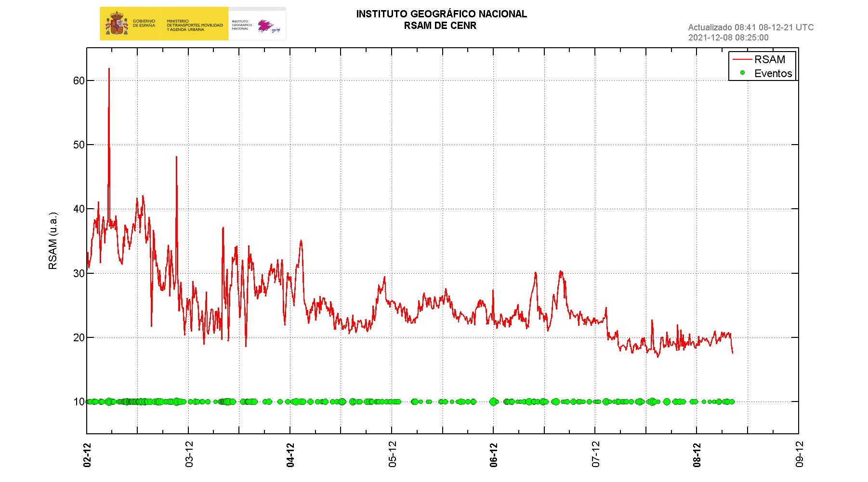Click the green Eventos dot in legend
868x482 pixels.
(742, 73)
